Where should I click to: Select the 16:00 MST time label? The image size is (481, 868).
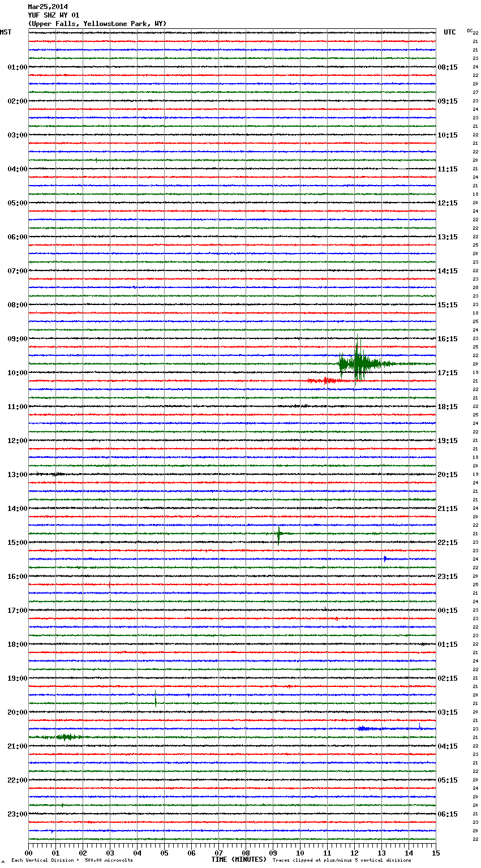tap(18, 577)
